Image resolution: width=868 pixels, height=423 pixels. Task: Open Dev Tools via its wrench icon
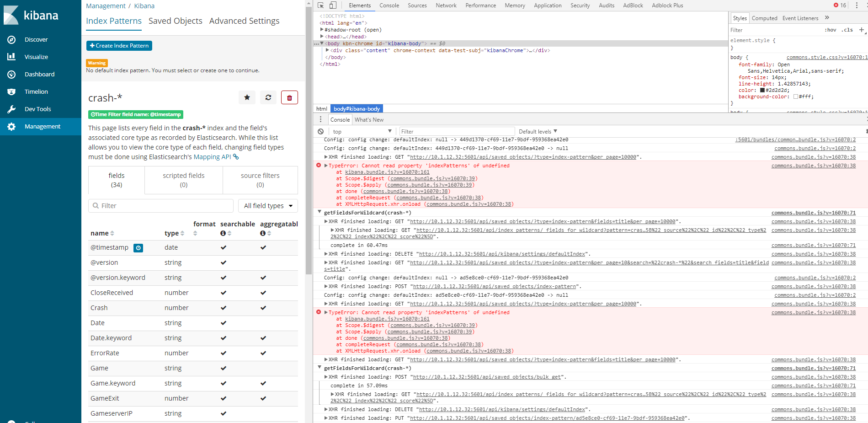[12, 109]
